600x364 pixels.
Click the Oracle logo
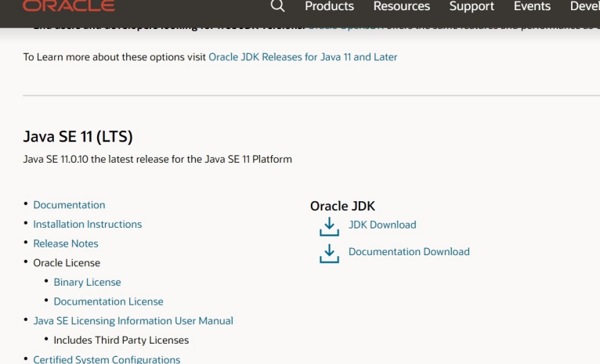click(x=69, y=6)
